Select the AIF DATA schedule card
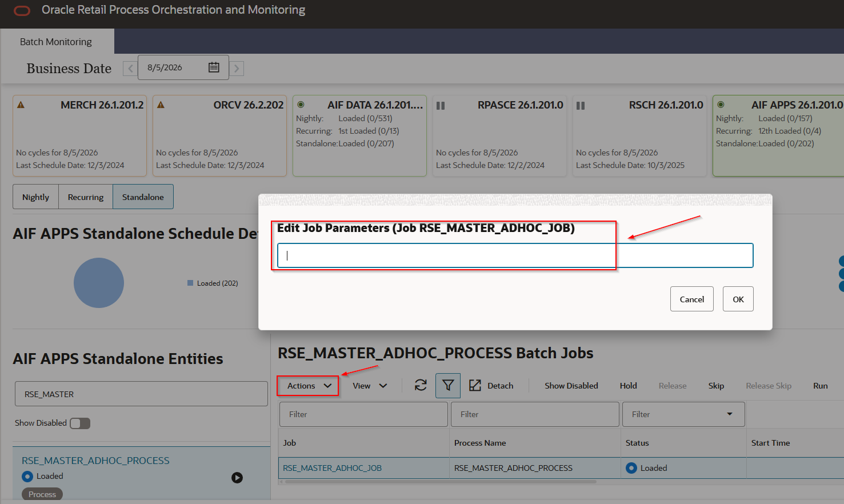The height and width of the screenshot is (504, 844). pyautogui.click(x=360, y=135)
